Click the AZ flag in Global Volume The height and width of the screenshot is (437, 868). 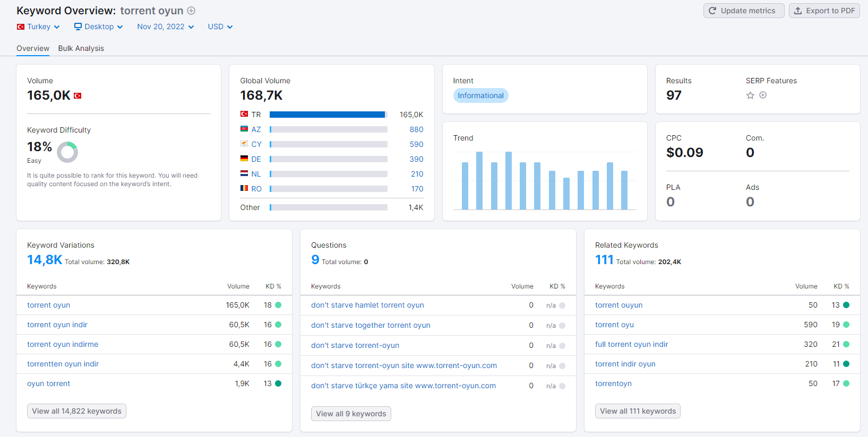pos(244,129)
